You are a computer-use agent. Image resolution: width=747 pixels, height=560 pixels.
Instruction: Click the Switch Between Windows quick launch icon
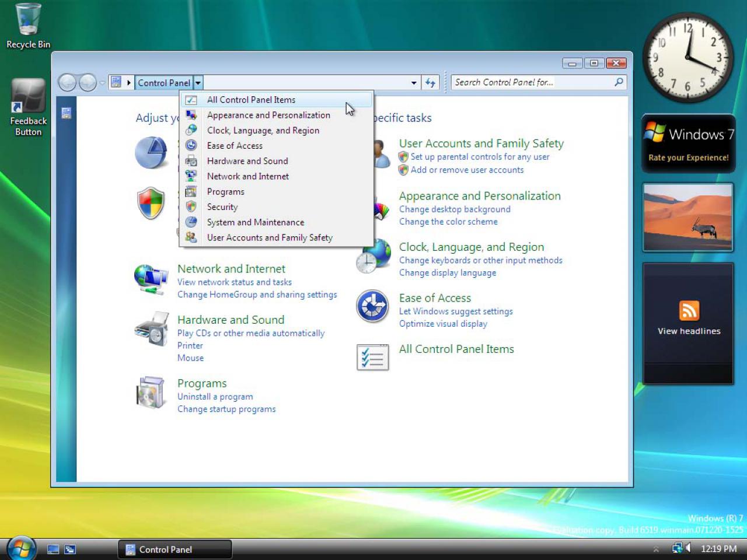point(70,549)
